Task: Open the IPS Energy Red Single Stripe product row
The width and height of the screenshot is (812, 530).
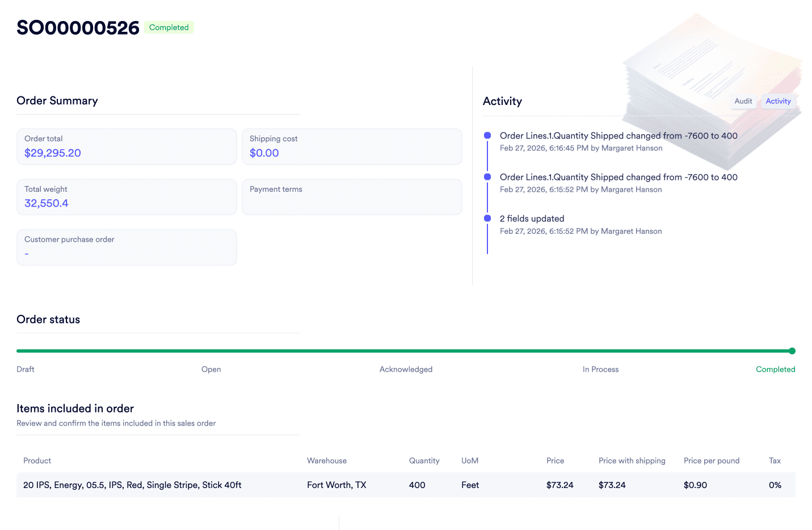Action: [x=132, y=485]
